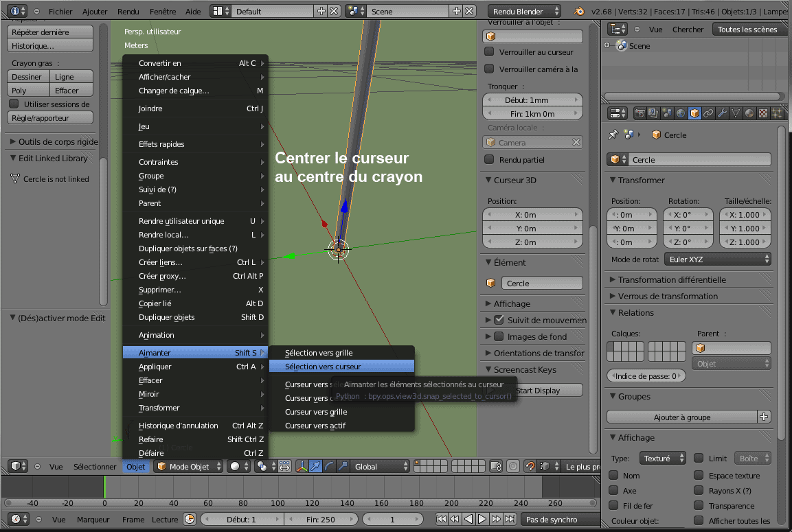Click the Répéter dernière button

tap(50, 32)
